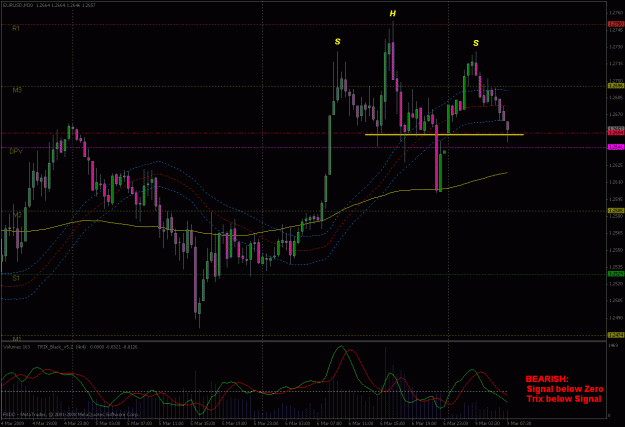This screenshot has width=625, height=427.
Task: Click the 1.2760 price scale value
Action: click(616, 13)
